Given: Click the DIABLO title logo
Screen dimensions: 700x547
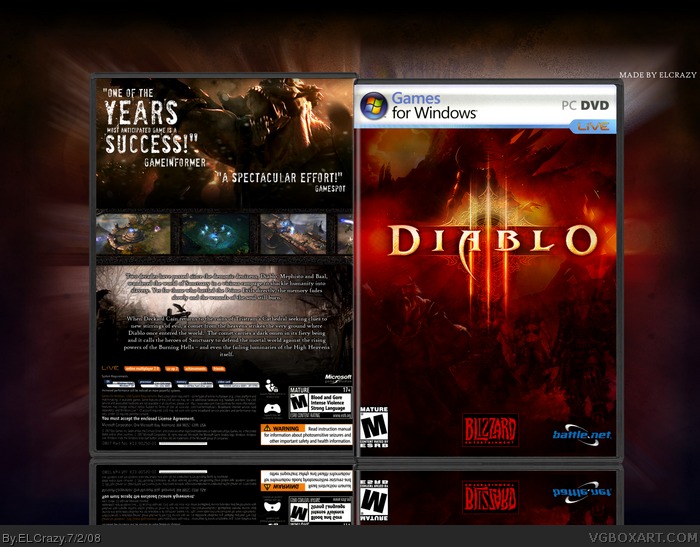Looking at the screenshot, I should (488, 240).
